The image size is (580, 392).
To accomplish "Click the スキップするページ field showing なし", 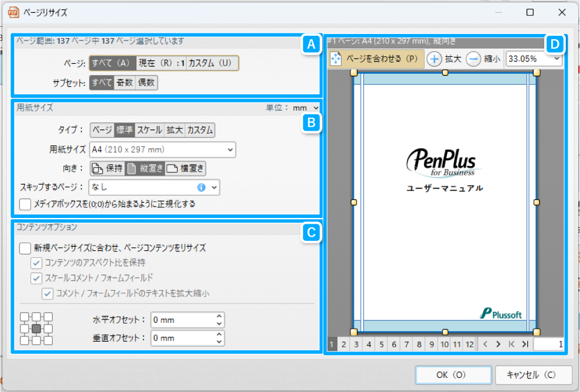I will point(154,188).
